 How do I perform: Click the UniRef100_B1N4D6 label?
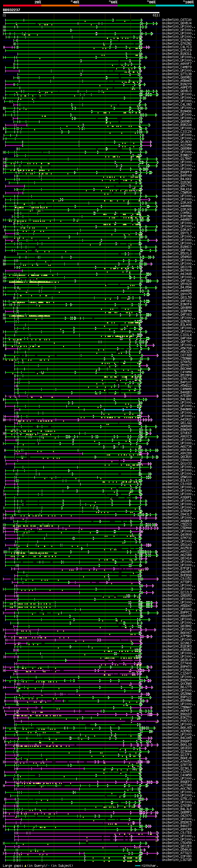(x=177, y=111)
